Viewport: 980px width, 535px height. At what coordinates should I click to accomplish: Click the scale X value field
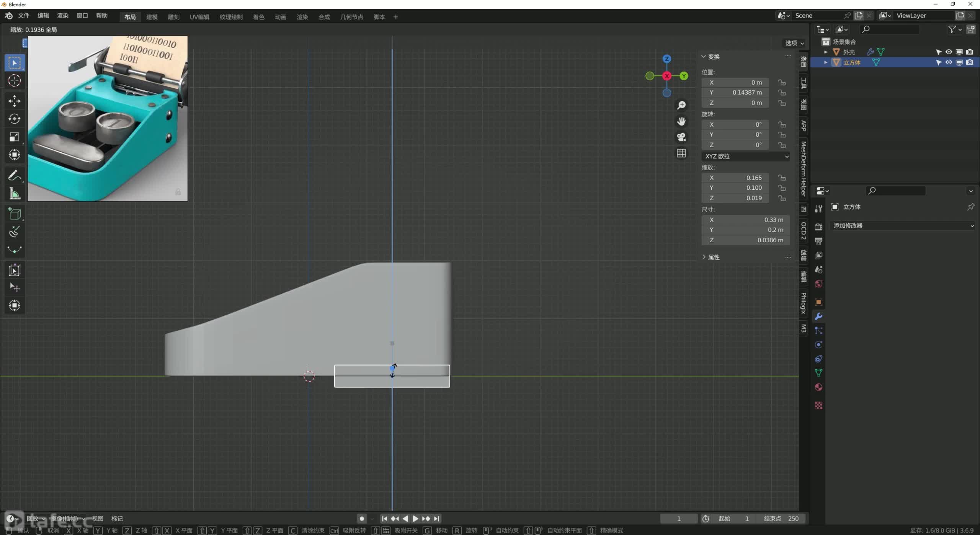735,178
